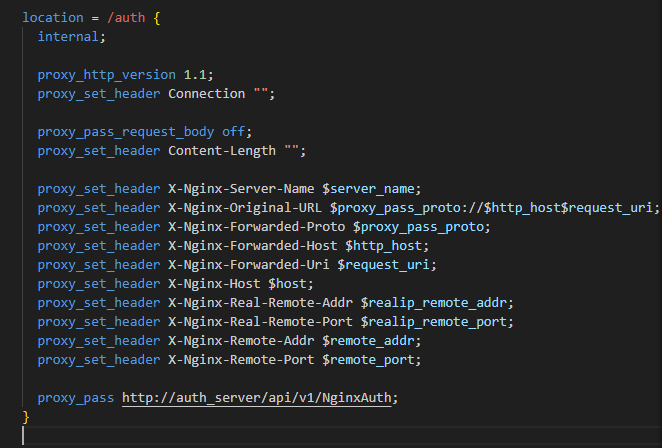Click the 'X-Nginx-Remote-Port' header
The height and width of the screenshot is (448, 662).
coord(241,360)
